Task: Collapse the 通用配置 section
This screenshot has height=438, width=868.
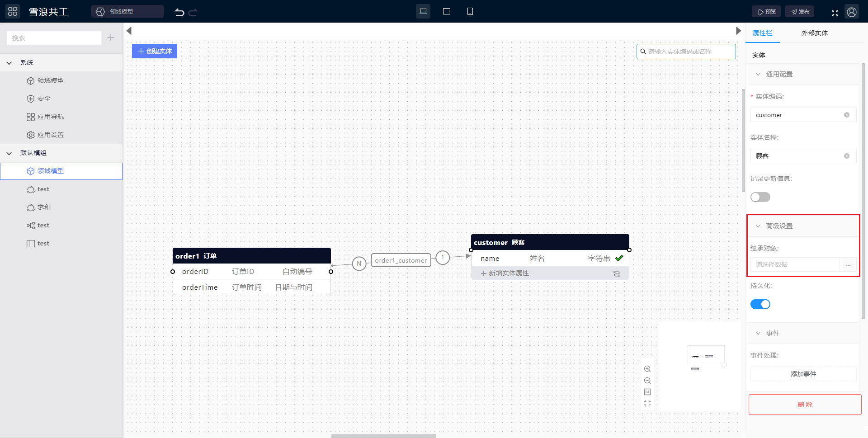Action: (758, 74)
